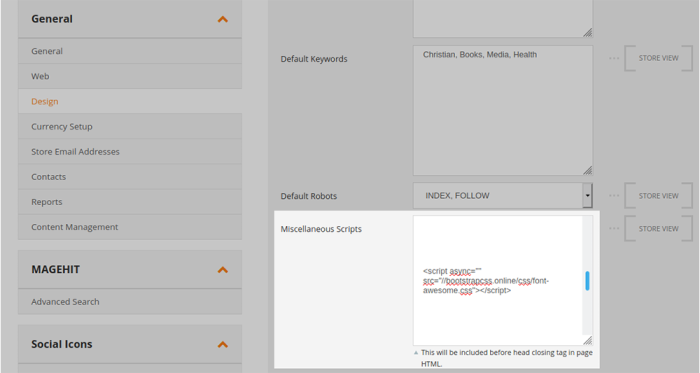Click the Miscellaneous Scripts blue scrollbar thumb
The height and width of the screenshot is (373, 700).
587,281
